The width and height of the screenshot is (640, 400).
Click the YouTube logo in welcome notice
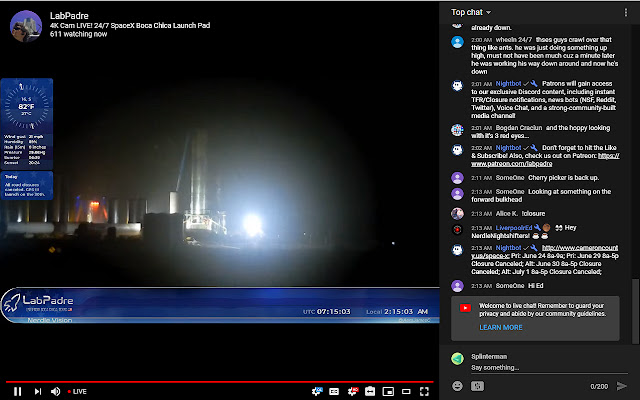click(x=465, y=308)
